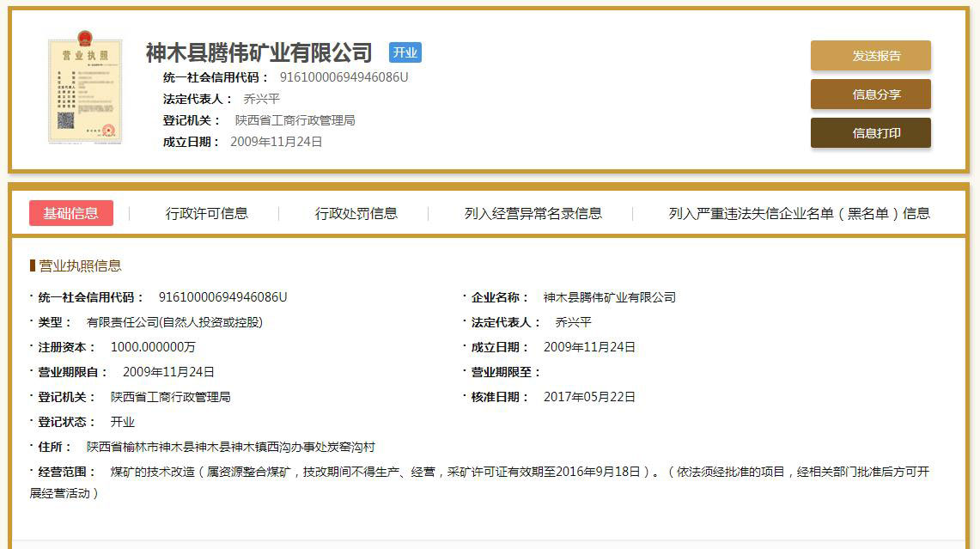Switch to the 行政许可信息 tab
Viewport: 980px width, 549px height.
pyautogui.click(x=207, y=213)
